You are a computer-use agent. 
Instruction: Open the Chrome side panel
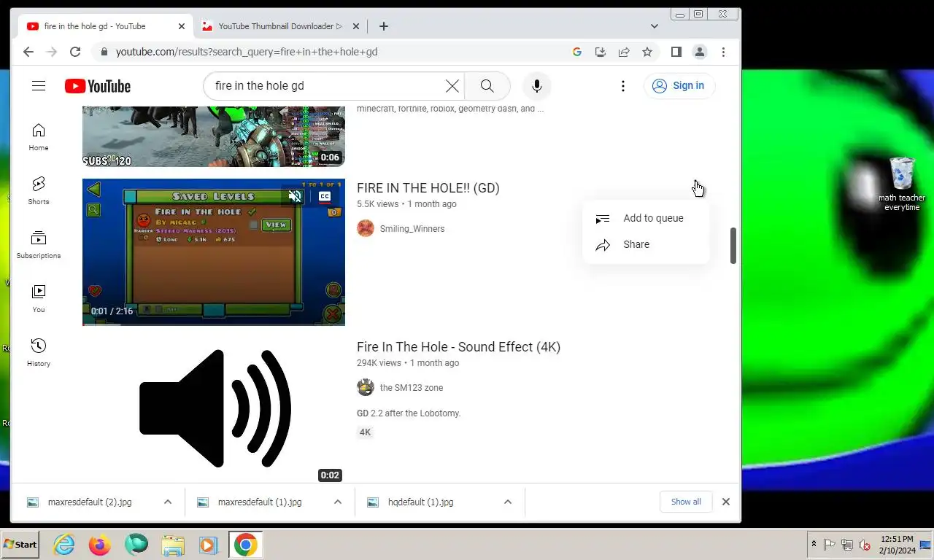(x=676, y=52)
